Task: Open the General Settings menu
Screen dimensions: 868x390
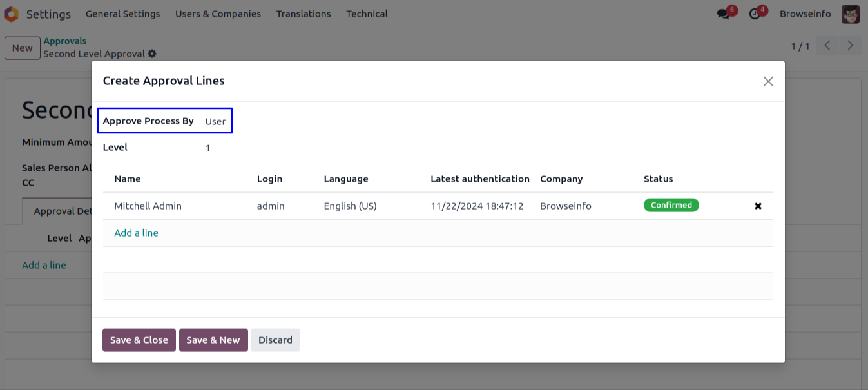Action: [122, 14]
